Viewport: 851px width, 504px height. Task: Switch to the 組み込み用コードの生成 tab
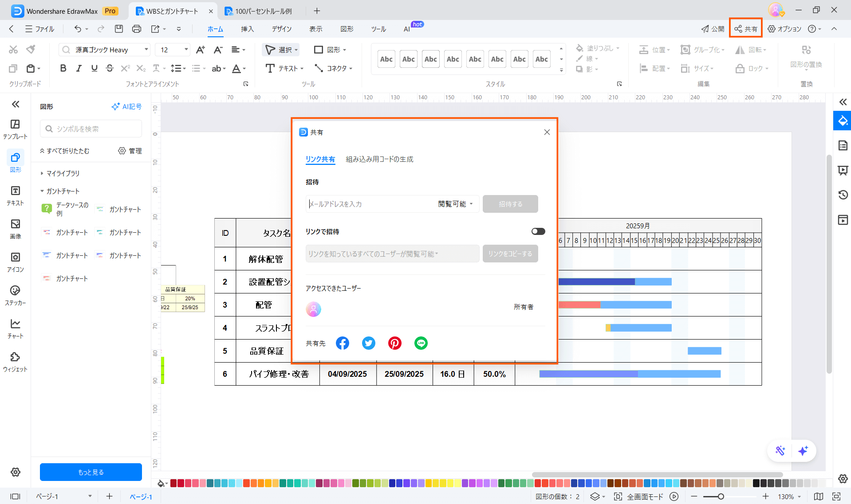point(379,159)
